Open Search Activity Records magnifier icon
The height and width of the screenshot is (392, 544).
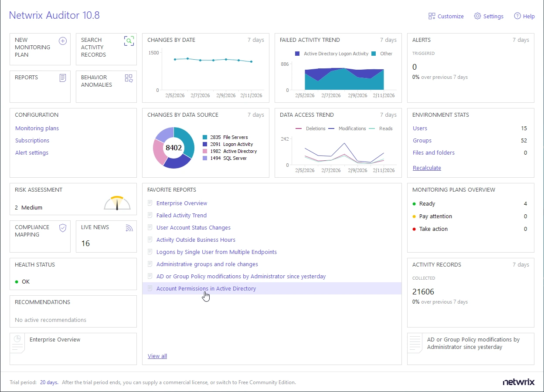click(x=129, y=41)
